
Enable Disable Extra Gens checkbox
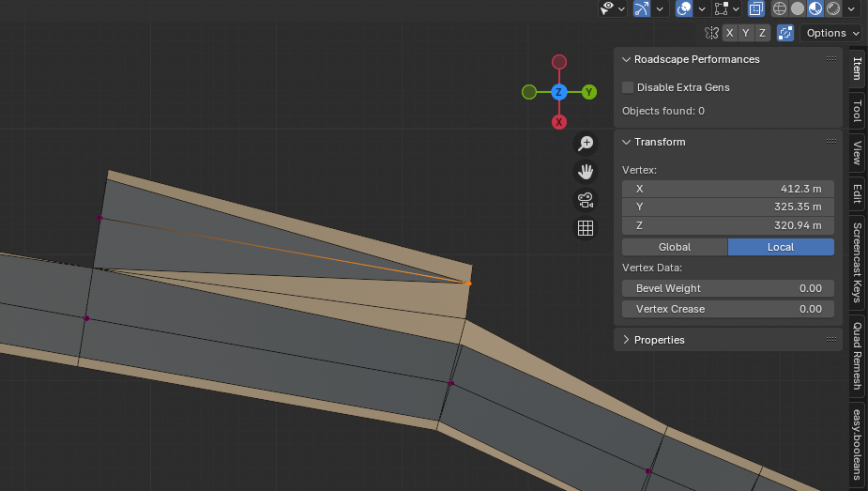click(628, 87)
